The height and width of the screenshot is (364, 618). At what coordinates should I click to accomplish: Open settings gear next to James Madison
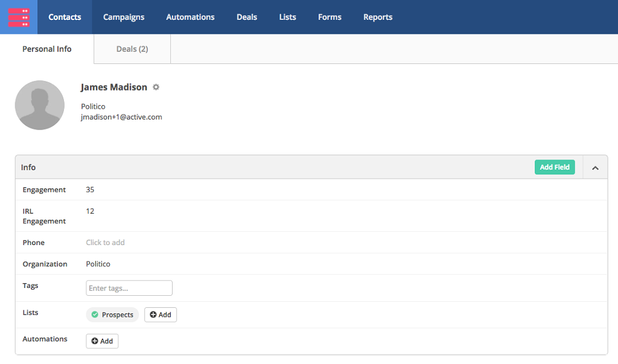pos(156,87)
